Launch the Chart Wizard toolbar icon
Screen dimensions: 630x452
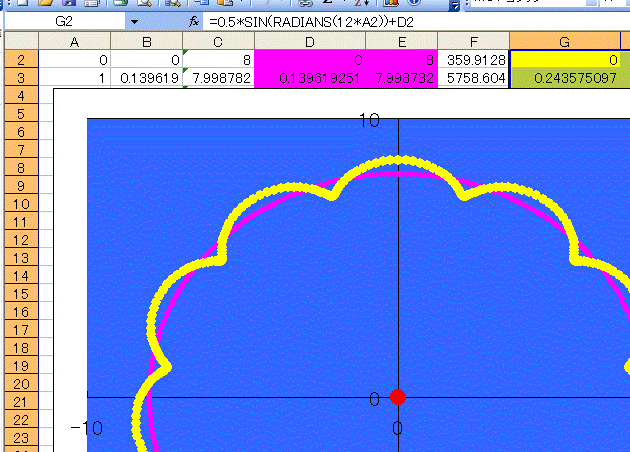391,3
